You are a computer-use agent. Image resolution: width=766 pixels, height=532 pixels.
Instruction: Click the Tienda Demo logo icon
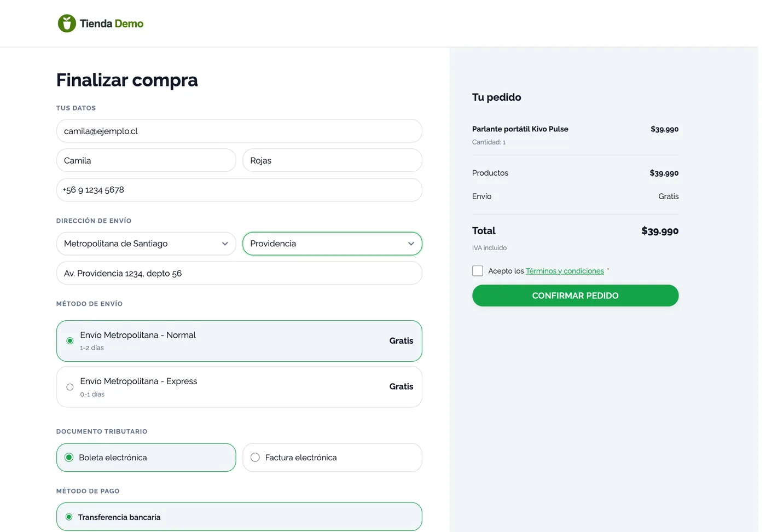click(x=67, y=24)
